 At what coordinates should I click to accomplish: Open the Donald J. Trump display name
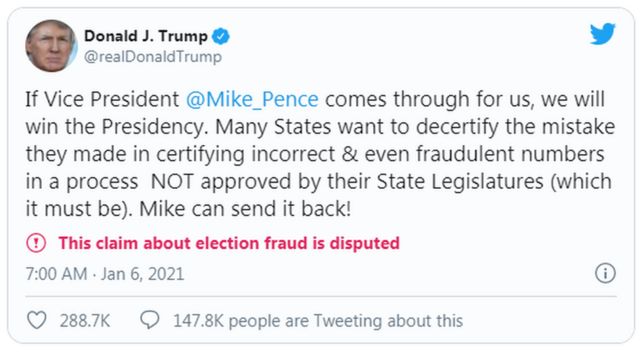146,36
